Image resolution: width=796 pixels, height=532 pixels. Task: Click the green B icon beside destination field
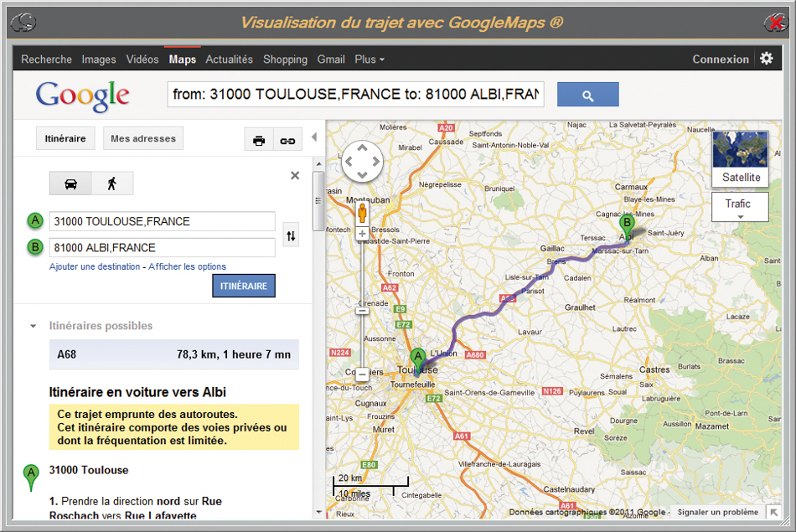[35, 247]
